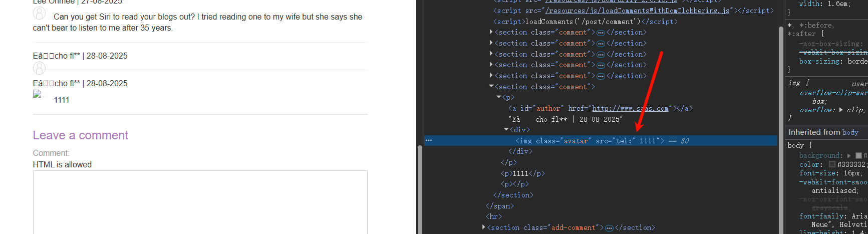
Task: Select the img class="avatar" DOM row
Action: (601, 141)
